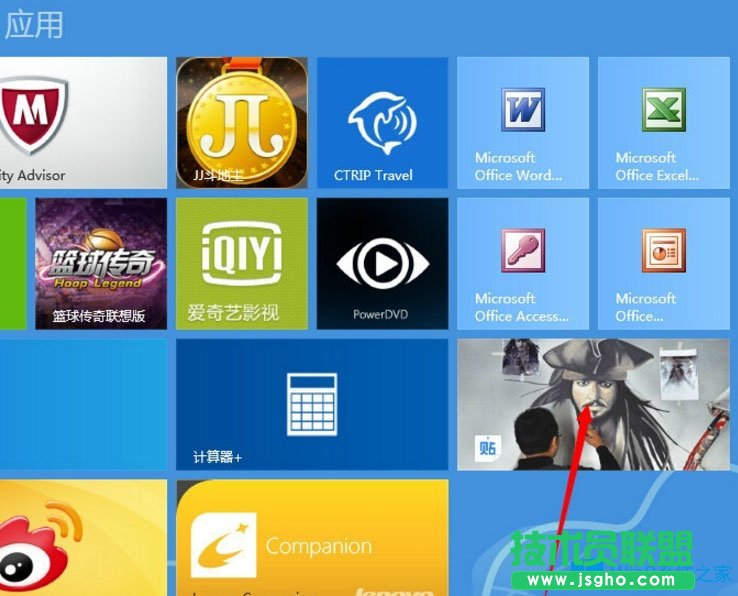Viewport: 738px width, 596px height.
Task: Open Microsoft Office Excel tile
Action: click(x=664, y=123)
